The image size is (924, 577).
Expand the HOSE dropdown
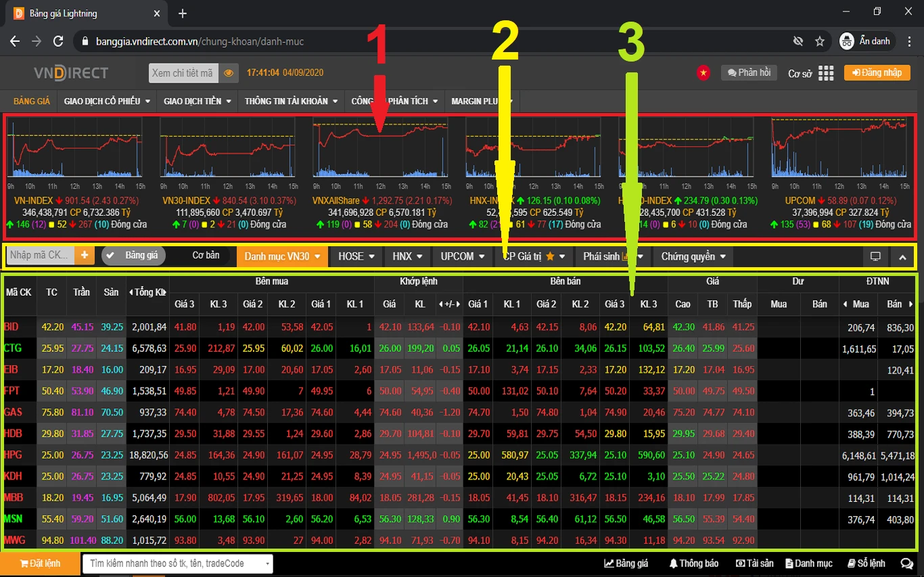(x=356, y=256)
